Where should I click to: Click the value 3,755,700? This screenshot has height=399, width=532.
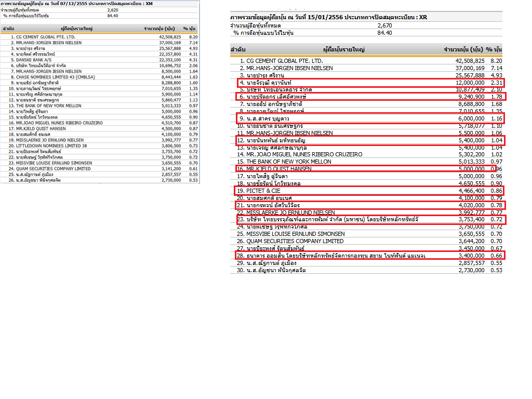point(171,152)
